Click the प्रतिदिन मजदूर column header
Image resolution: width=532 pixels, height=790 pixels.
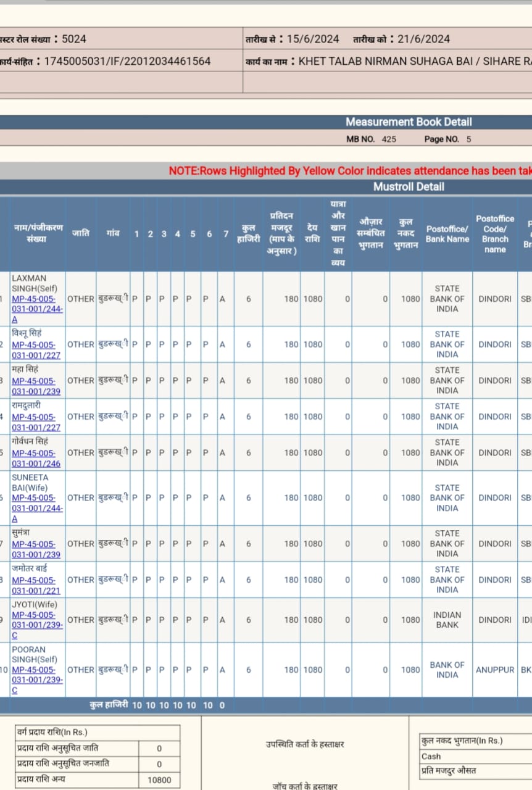point(281,233)
